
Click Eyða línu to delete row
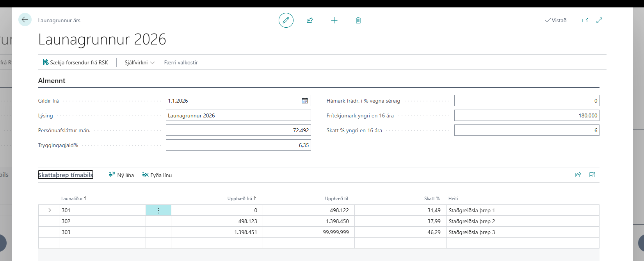coord(157,175)
